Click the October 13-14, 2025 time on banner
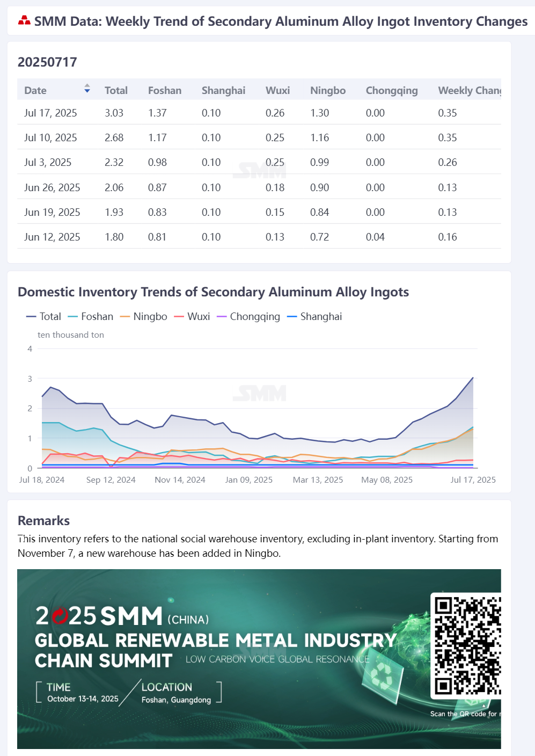 point(83,699)
